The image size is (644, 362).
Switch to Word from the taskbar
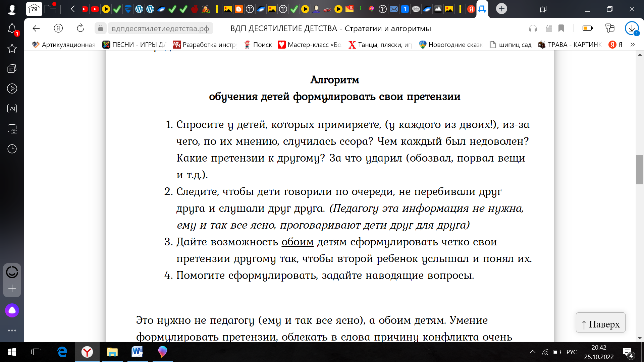(x=137, y=352)
